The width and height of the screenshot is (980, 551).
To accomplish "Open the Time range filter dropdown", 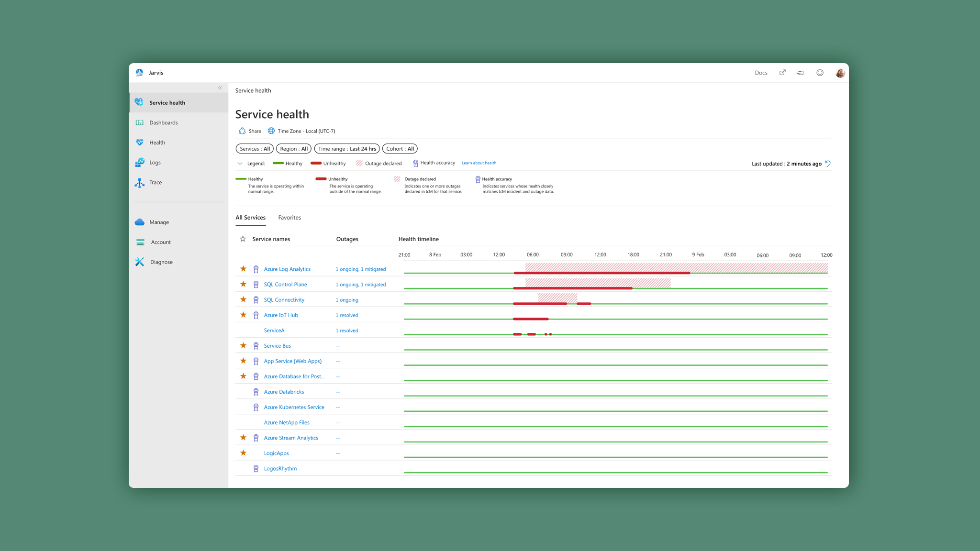I will point(347,149).
